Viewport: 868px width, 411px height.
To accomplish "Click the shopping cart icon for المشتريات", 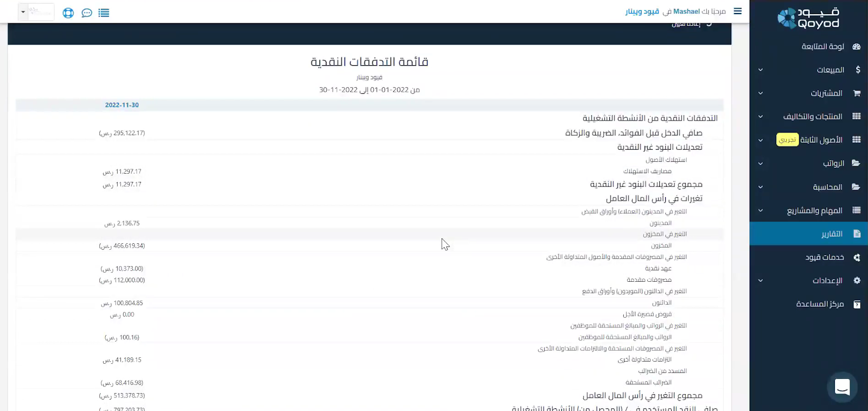I will [857, 93].
